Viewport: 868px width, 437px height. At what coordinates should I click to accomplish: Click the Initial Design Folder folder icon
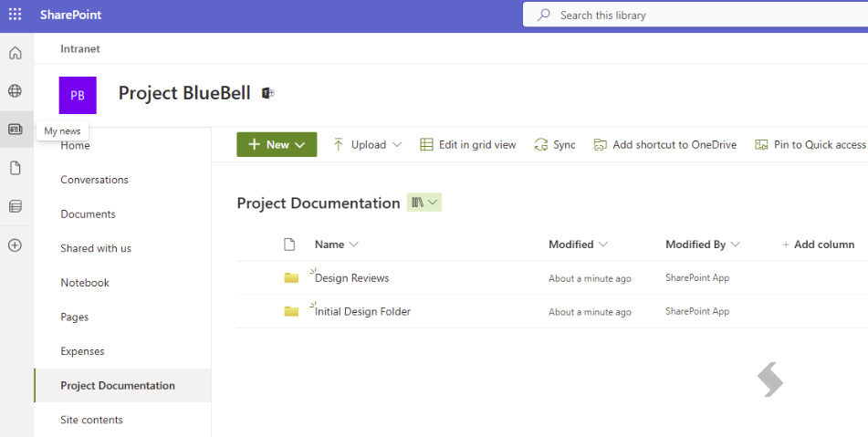click(x=291, y=311)
